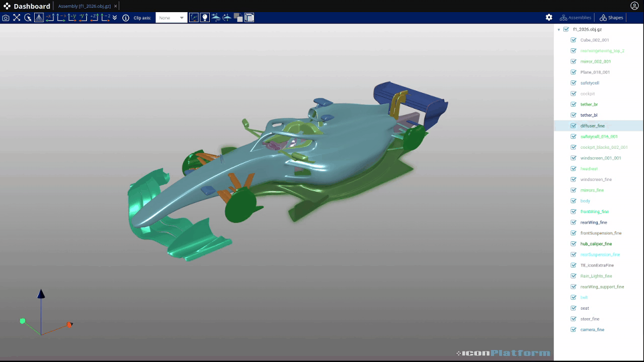This screenshot has width=644, height=362.
Task: Open the Clip axis dropdown
Action: (171, 18)
